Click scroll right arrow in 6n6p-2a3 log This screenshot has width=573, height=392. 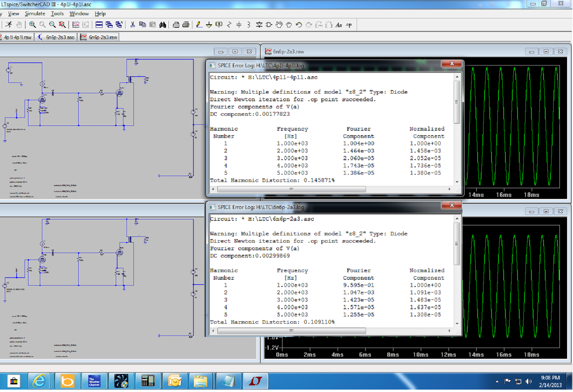coord(450,331)
